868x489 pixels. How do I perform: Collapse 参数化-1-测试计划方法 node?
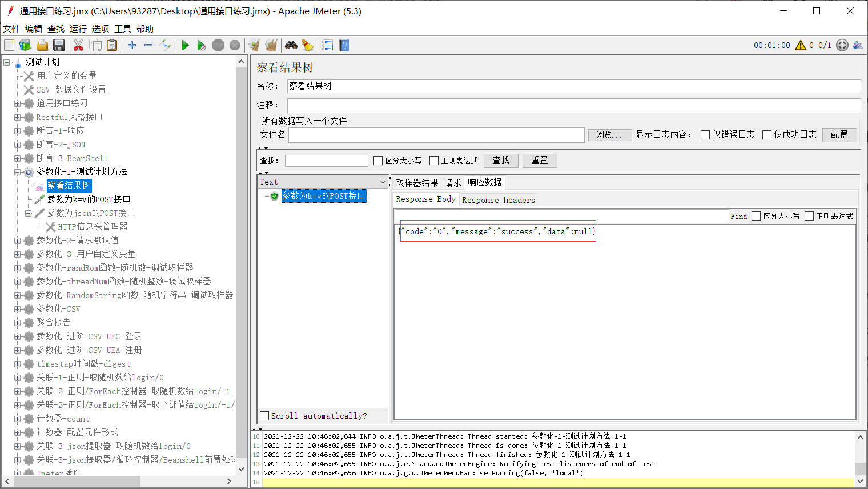(x=18, y=172)
